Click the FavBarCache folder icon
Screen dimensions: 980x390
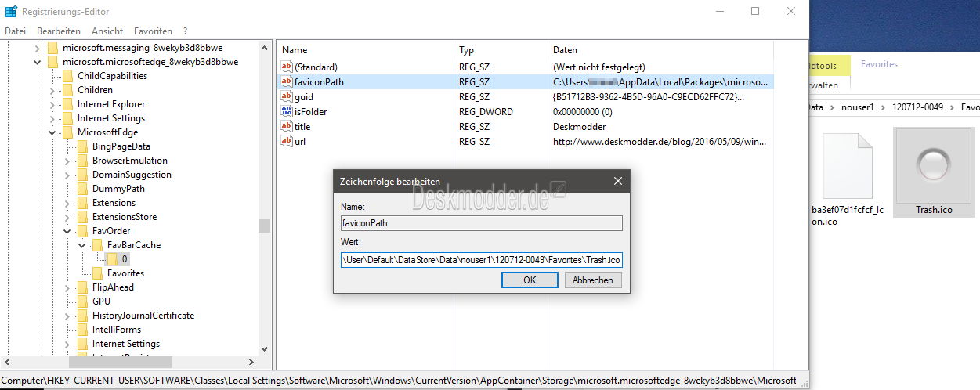97,245
